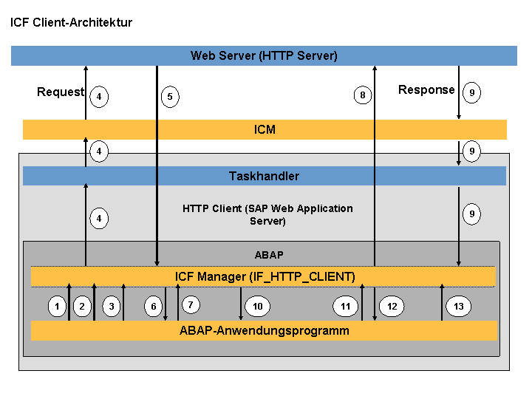
Task: Select the ICM orange bar
Action: [x=265, y=129]
